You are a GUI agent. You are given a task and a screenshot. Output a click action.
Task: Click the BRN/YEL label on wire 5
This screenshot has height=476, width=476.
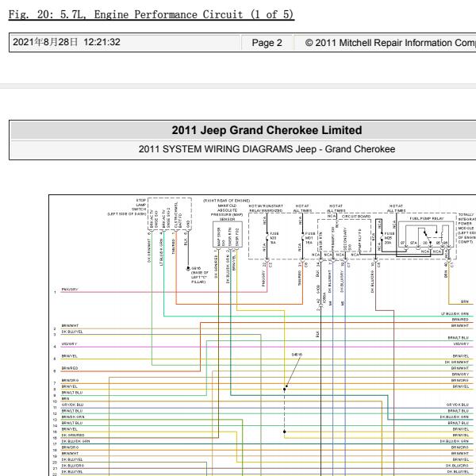pyautogui.click(x=70, y=356)
